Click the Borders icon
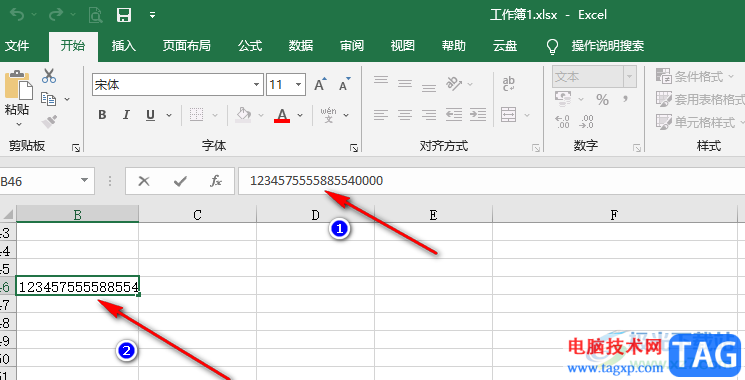This screenshot has width=745, height=380. pyautogui.click(x=197, y=114)
